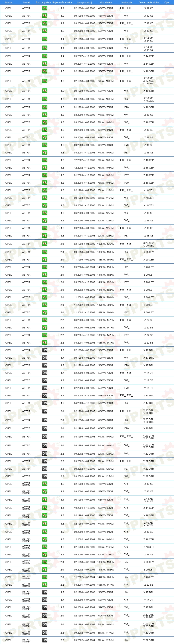The image size is (174, 644).
Task: Select the 01.2003 -> 10.2005 date cell
Action: (84, 175)
